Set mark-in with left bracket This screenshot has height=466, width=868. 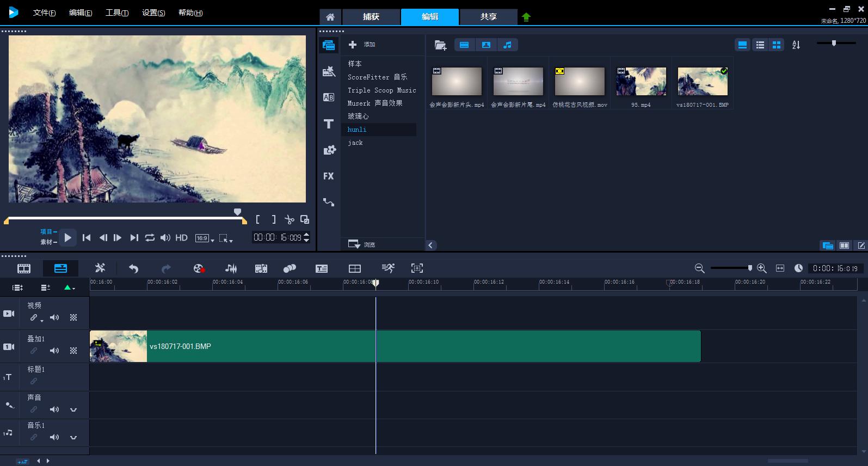pyautogui.click(x=258, y=219)
